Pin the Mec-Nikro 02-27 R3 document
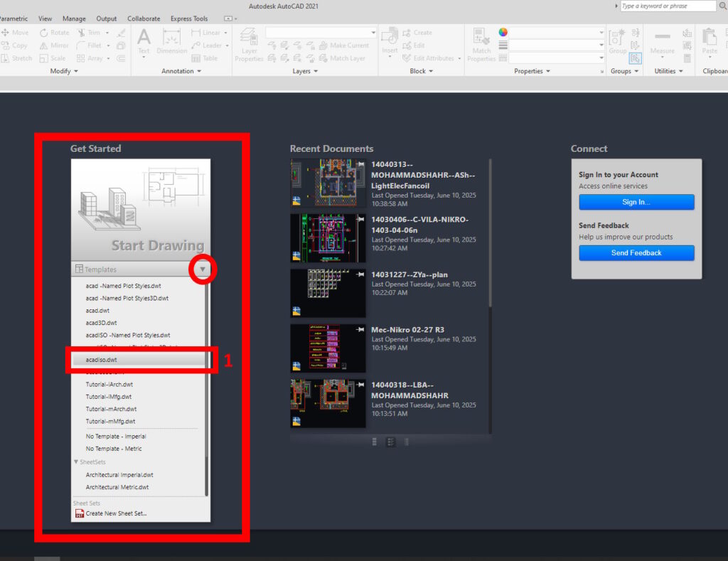Image resolution: width=728 pixels, height=561 pixels. [x=360, y=330]
